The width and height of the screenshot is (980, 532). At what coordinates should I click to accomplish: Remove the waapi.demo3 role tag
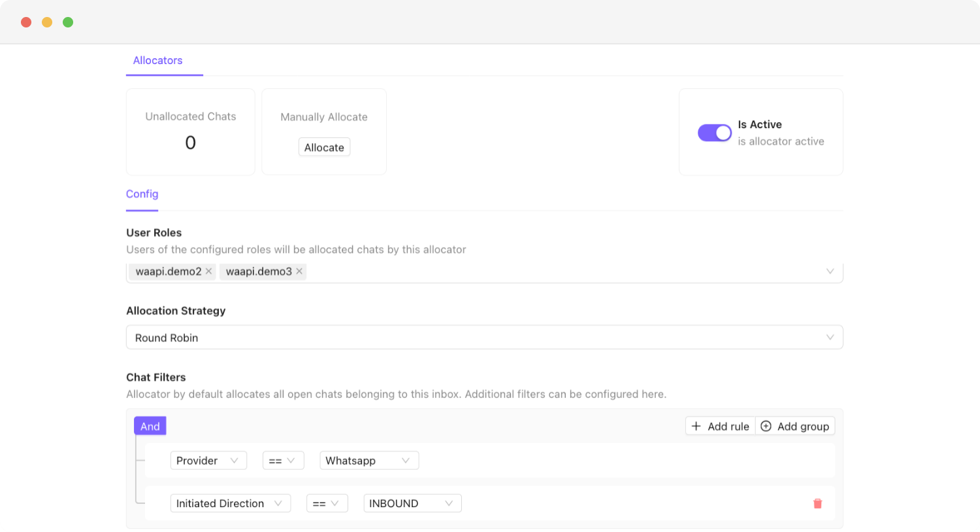(299, 271)
